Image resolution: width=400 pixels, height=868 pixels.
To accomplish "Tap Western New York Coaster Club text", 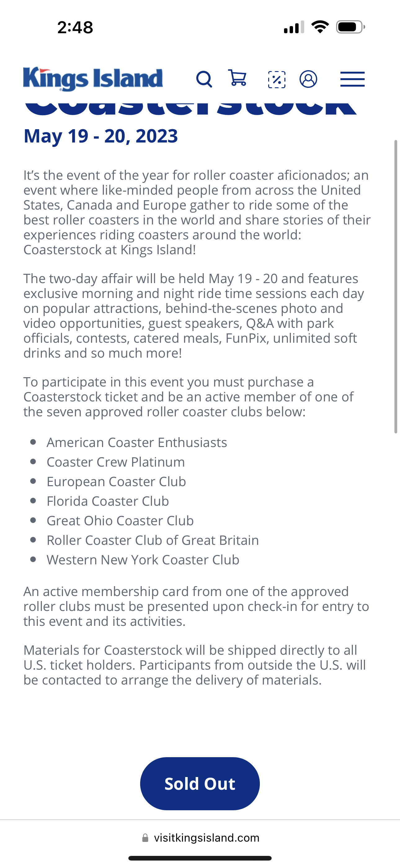I will tap(143, 560).
